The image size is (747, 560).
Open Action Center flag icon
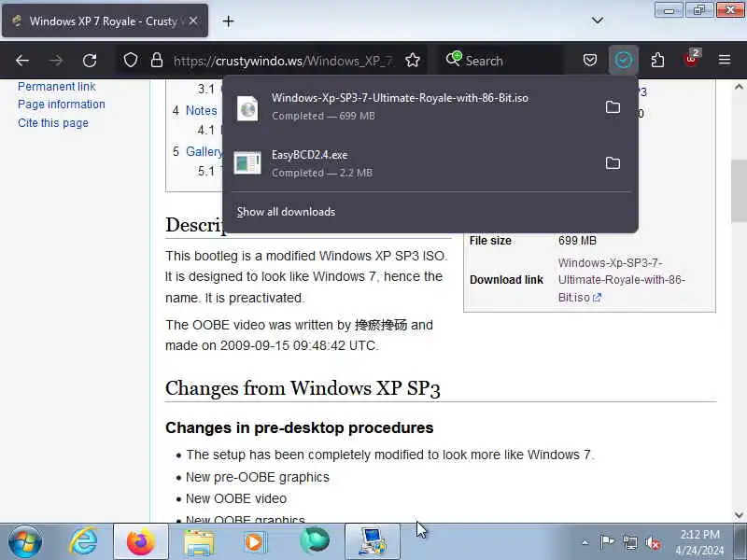tap(608, 542)
